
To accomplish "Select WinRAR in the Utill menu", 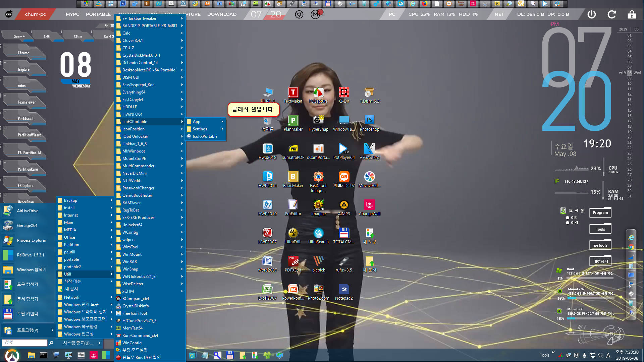I will tap(150, 262).
